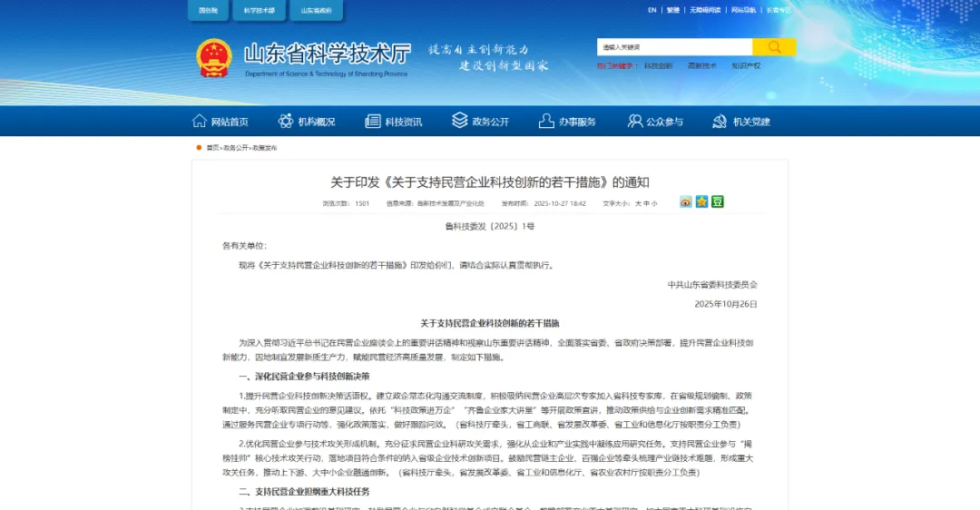The image size is (980, 510).
Task: Share article via yellow star QZone icon
Action: click(701, 201)
